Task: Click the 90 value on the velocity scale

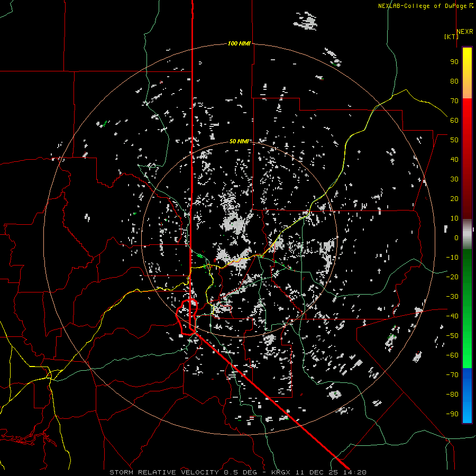Action: 454,62
